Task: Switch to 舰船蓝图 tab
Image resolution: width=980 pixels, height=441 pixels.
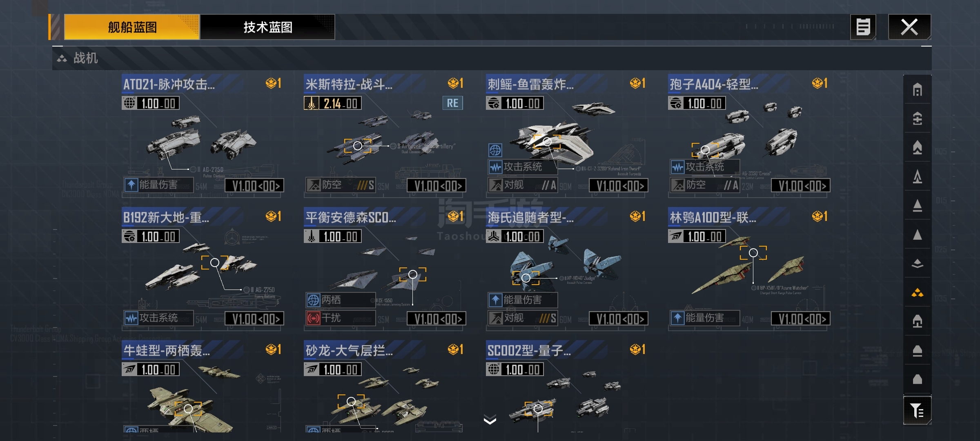Action: (132, 27)
